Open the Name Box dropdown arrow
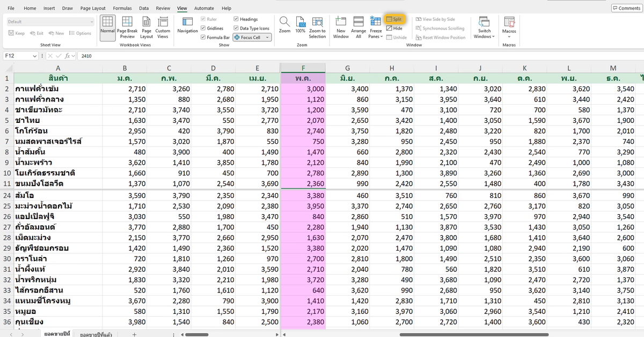Viewport: 644px width, 337px height. 35,56
